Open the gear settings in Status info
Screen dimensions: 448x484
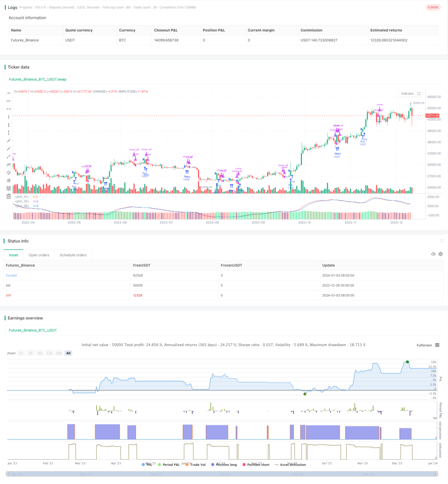[440, 254]
